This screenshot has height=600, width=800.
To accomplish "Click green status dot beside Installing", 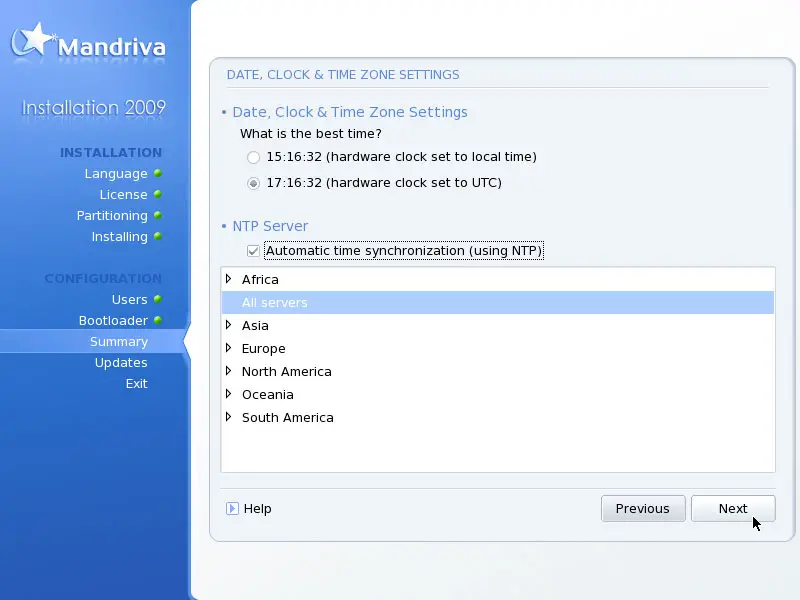I will click(158, 236).
